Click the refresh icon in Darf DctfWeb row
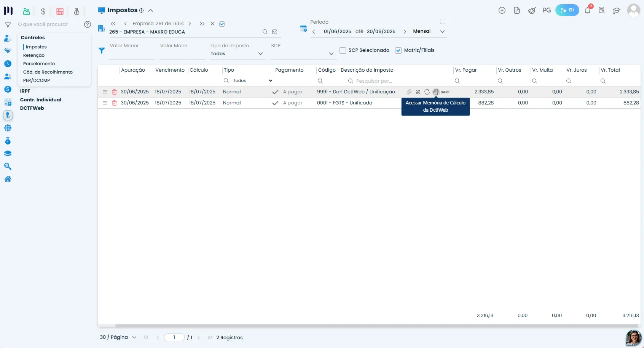The width and height of the screenshot is (644, 348). [427, 92]
